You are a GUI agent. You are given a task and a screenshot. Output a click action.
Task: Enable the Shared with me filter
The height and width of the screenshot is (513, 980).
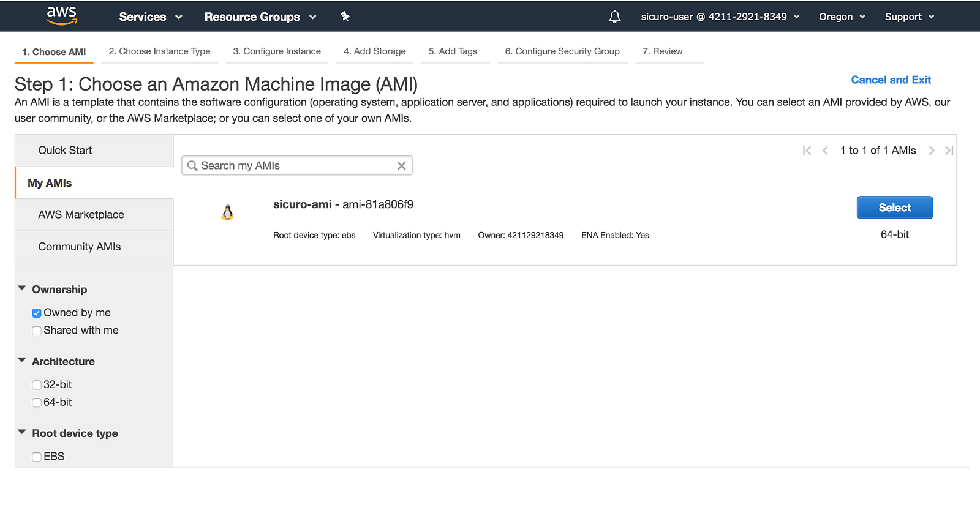click(37, 331)
